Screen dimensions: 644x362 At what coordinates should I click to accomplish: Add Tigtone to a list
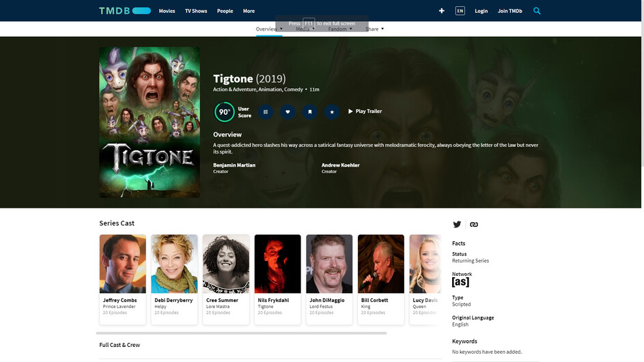266,112
